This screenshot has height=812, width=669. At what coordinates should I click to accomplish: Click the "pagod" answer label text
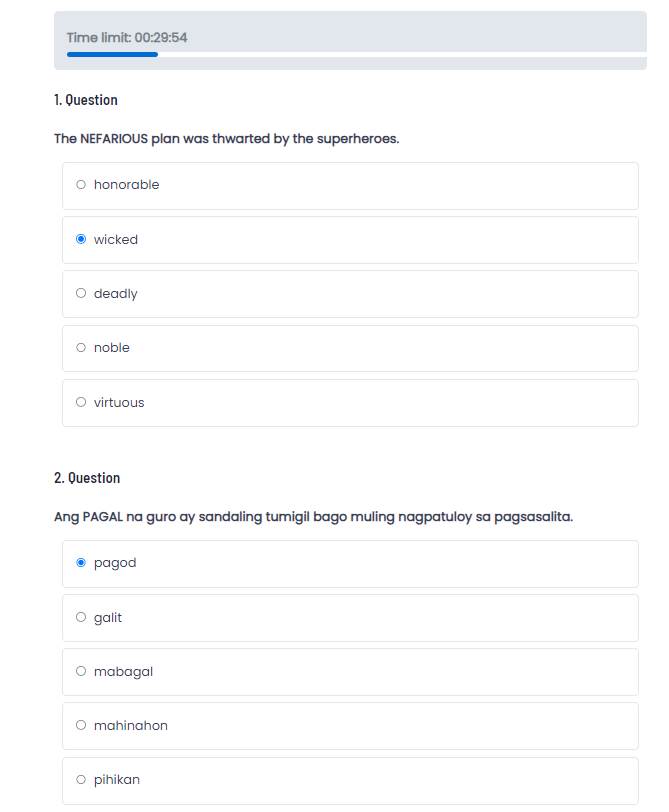pyautogui.click(x=115, y=563)
